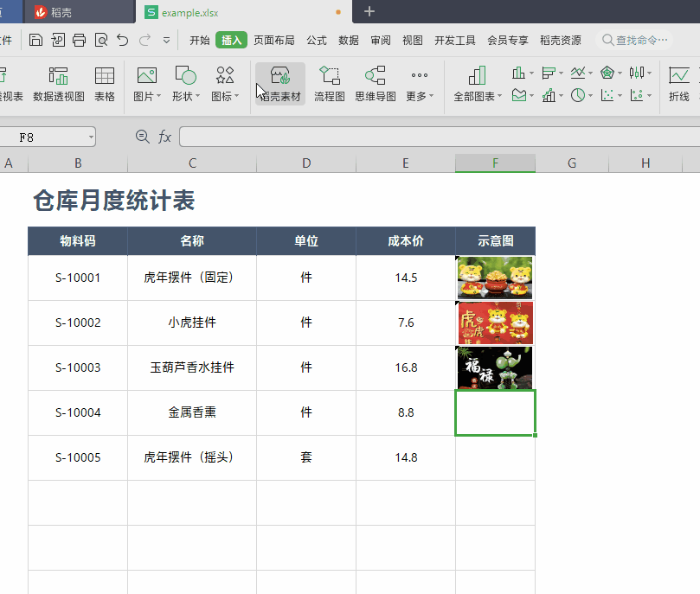Expand quick access toolbar customize arrow
The width and height of the screenshot is (700, 594).
pyautogui.click(x=166, y=41)
